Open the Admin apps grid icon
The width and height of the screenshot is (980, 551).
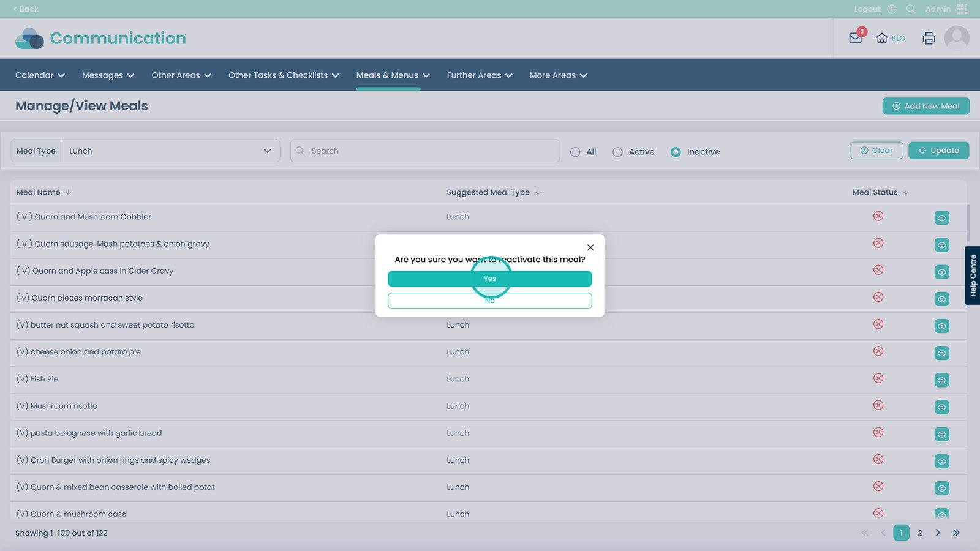[962, 9]
